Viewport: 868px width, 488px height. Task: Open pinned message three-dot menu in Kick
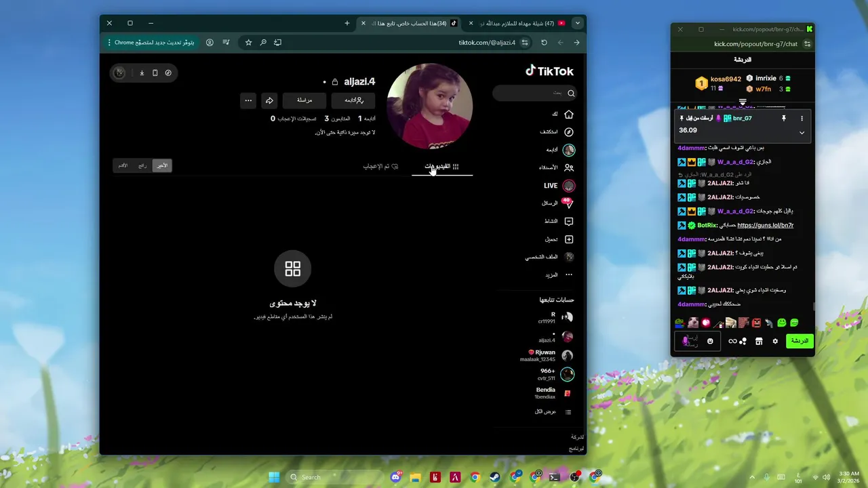(802, 118)
